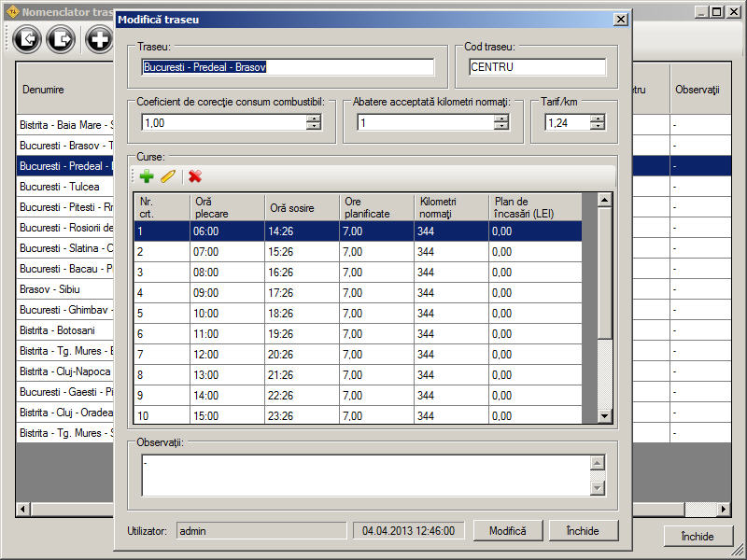Select course row with departure 15:00

[x=359, y=415]
